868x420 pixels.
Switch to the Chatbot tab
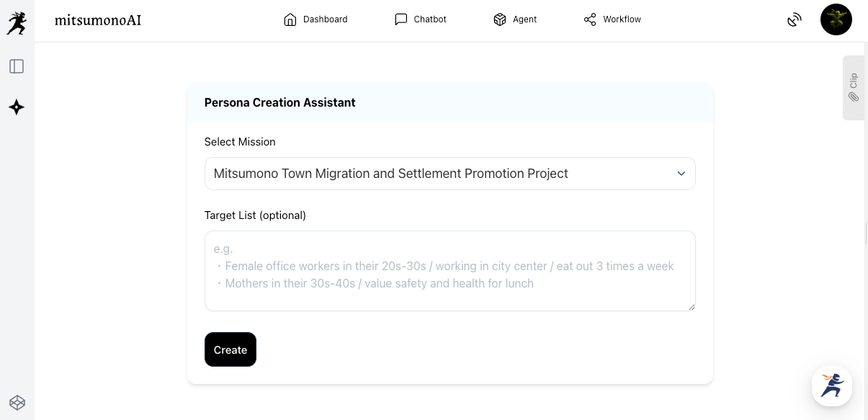421,19
